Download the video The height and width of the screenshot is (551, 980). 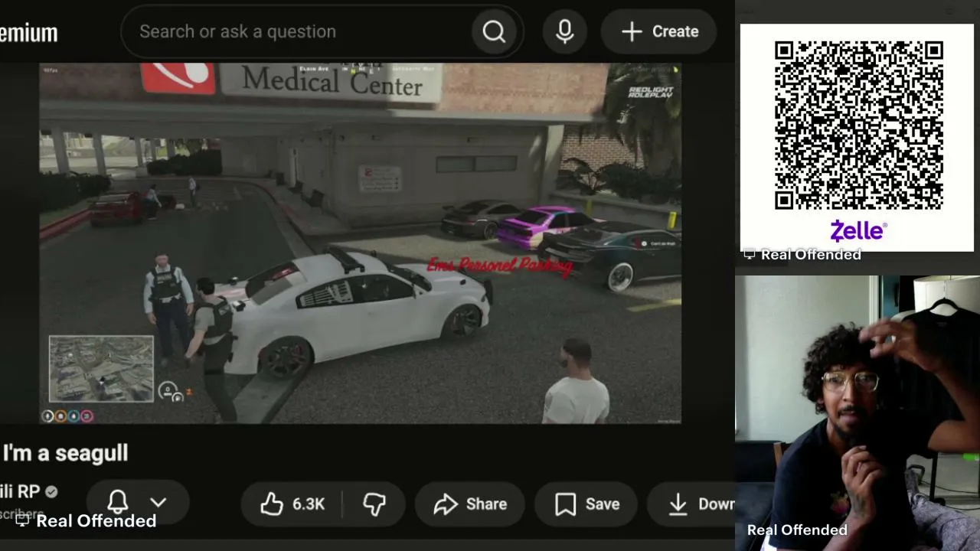[692, 504]
